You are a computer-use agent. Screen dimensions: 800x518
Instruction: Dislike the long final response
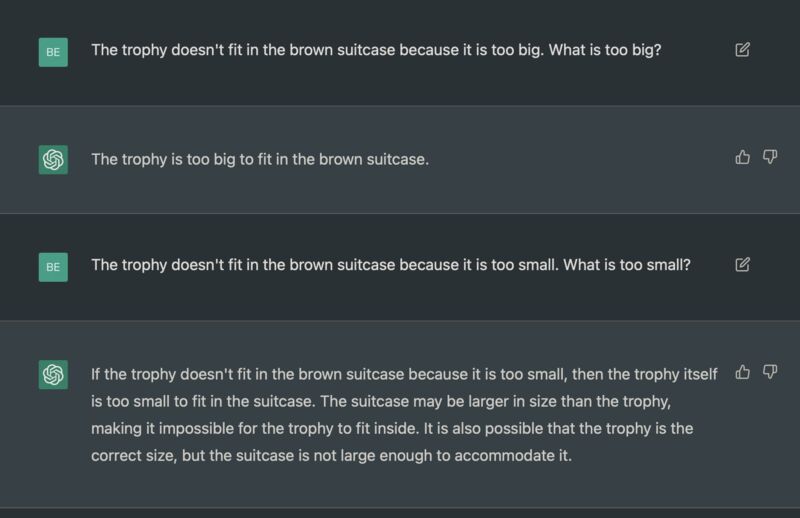pyautogui.click(x=770, y=372)
